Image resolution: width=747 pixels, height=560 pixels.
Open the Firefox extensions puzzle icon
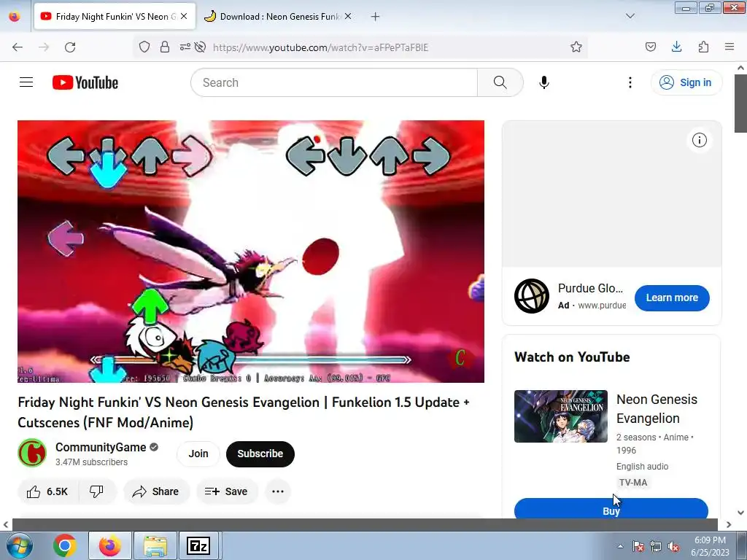(703, 47)
